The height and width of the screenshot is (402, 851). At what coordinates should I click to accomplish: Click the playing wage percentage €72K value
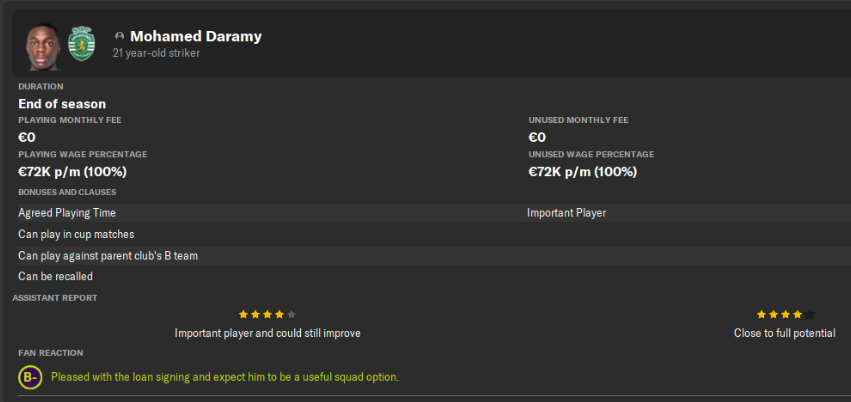click(72, 171)
